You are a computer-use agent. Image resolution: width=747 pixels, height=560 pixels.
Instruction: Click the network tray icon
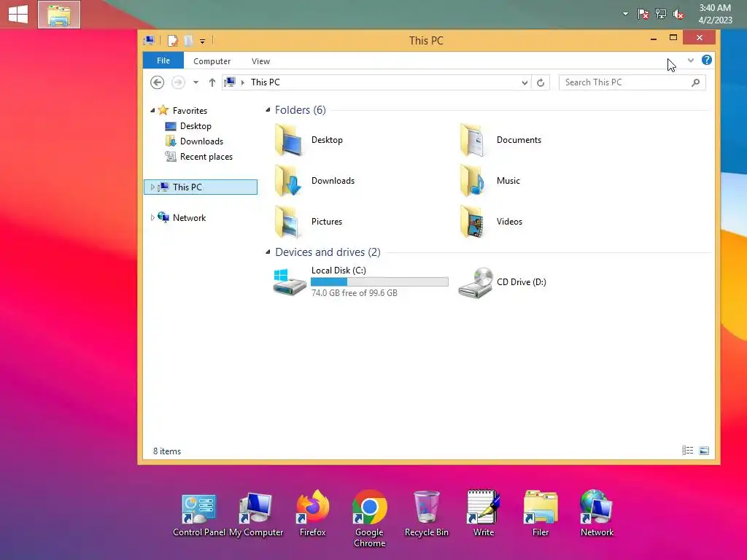[661, 14]
